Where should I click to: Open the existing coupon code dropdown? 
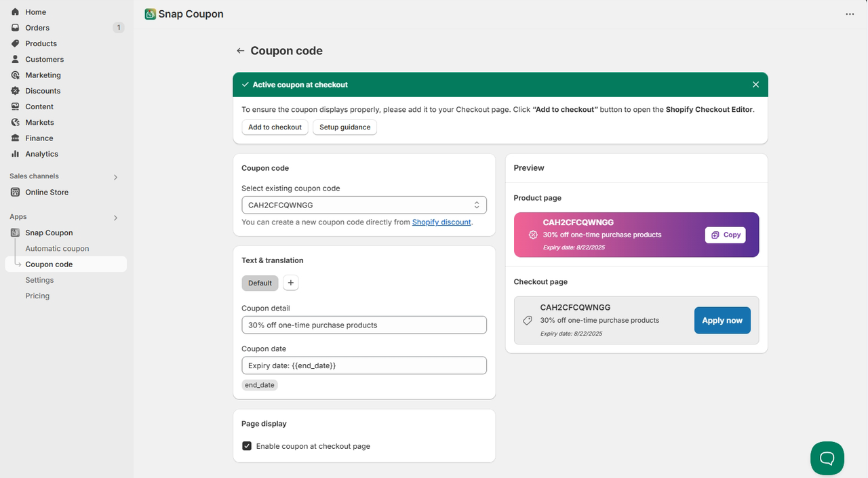point(364,205)
